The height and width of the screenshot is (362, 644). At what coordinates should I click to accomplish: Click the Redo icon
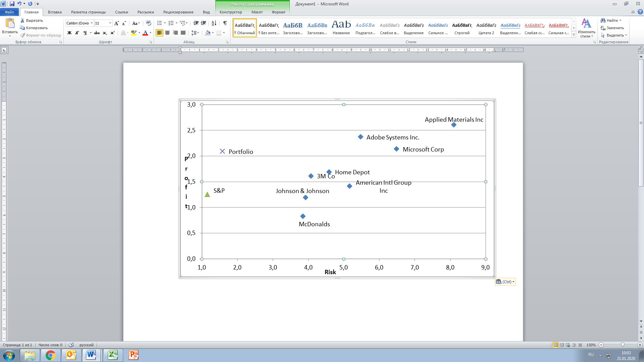point(30,4)
